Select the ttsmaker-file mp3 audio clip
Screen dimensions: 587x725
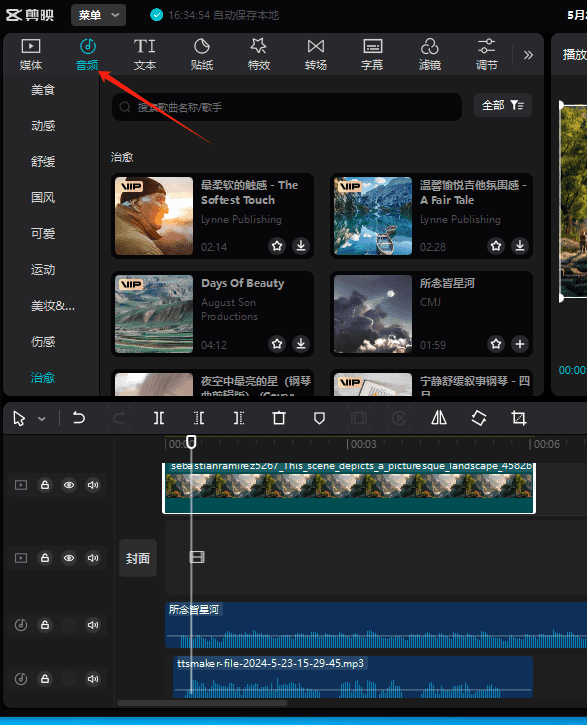click(353, 677)
